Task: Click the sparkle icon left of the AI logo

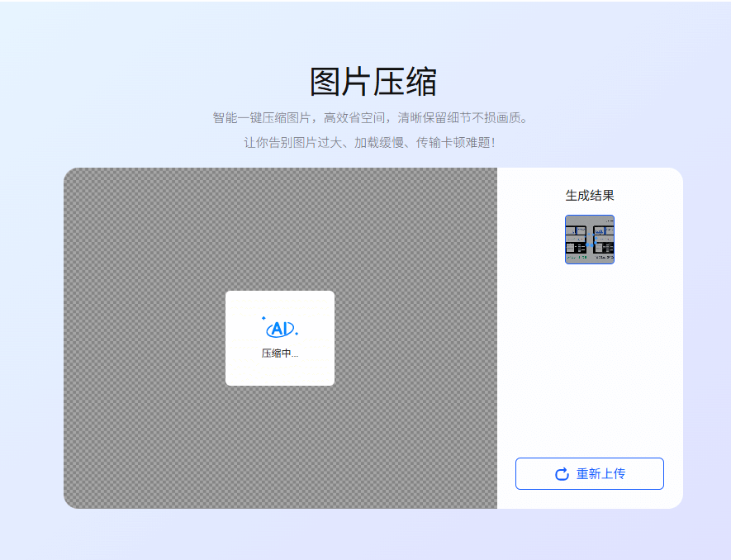Action: click(x=263, y=318)
